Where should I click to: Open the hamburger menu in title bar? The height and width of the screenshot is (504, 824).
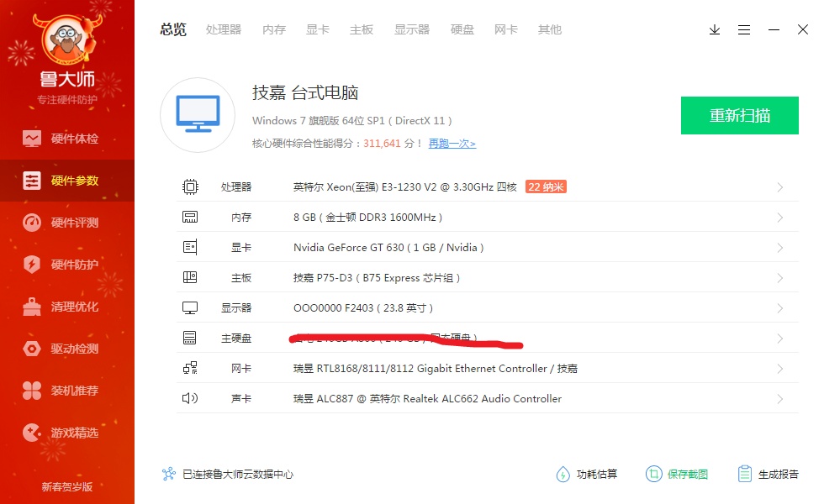[x=744, y=29]
